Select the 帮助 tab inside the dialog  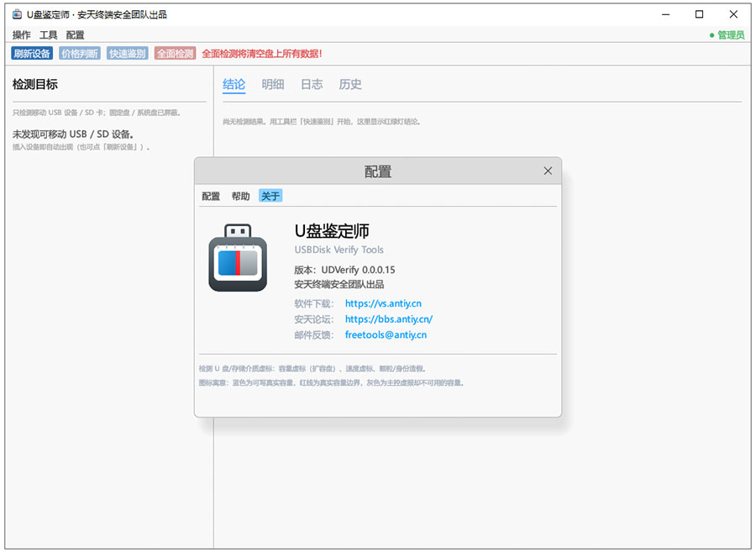[x=240, y=196]
